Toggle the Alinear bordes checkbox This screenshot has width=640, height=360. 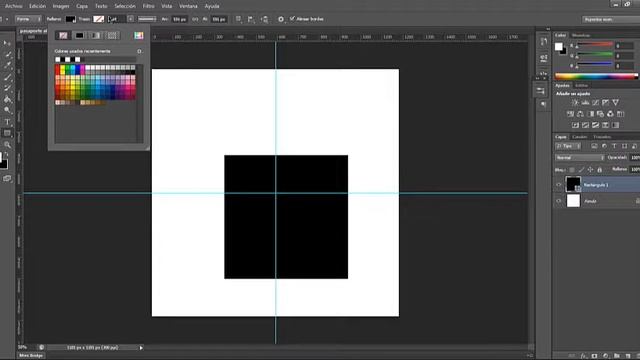click(x=292, y=19)
